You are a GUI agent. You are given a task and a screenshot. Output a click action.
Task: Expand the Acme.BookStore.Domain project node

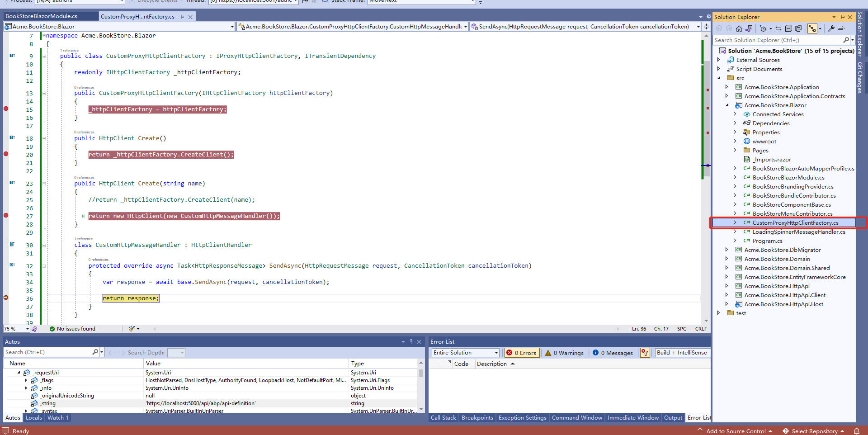727,259
